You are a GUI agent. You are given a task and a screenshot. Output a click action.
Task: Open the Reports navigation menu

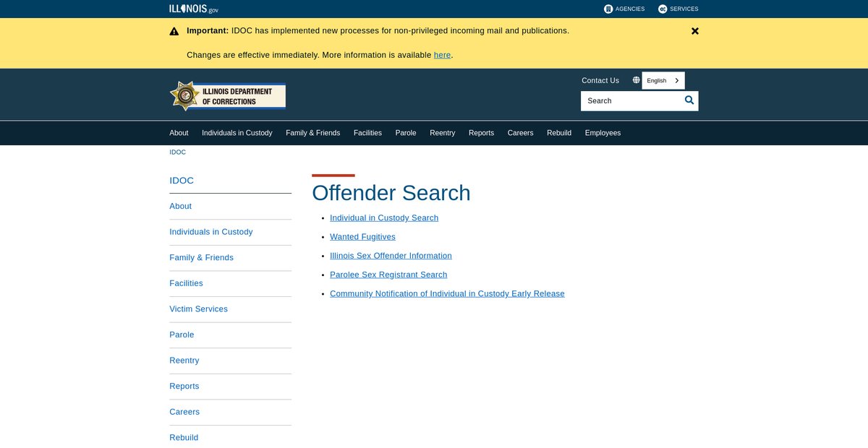click(481, 133)
